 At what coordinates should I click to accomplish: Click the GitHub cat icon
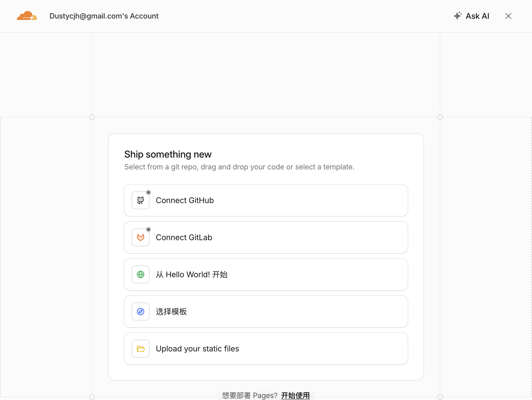(x=141, y=200)
